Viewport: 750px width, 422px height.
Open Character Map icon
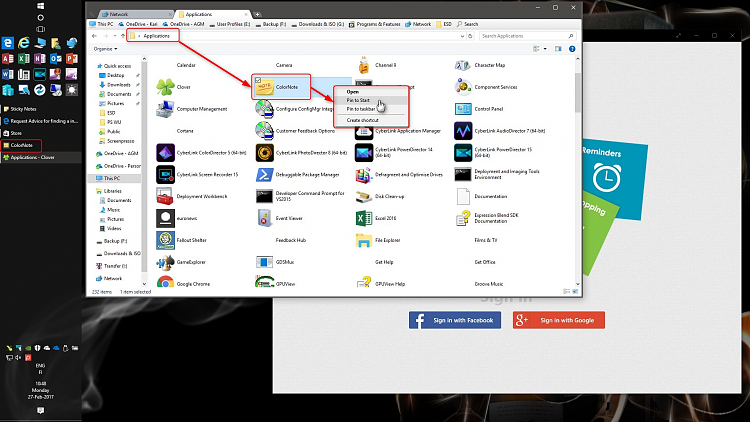(463, 65)
